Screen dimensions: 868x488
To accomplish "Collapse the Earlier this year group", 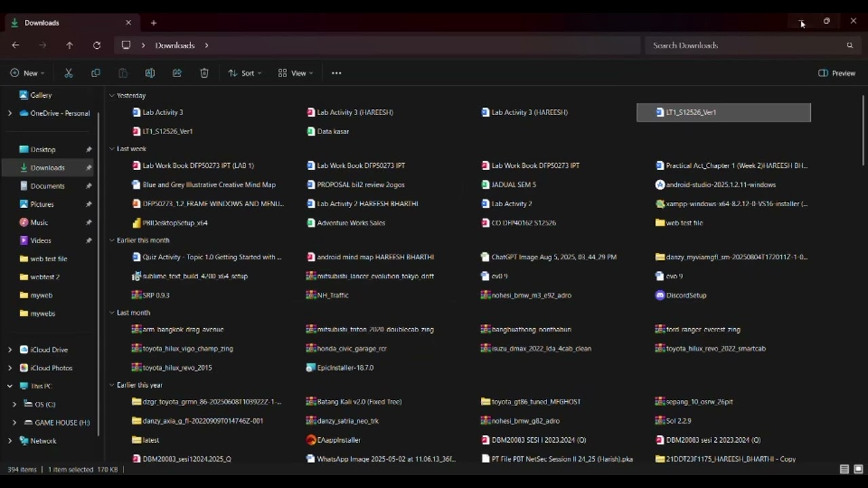I will click(x=112, y=385).
